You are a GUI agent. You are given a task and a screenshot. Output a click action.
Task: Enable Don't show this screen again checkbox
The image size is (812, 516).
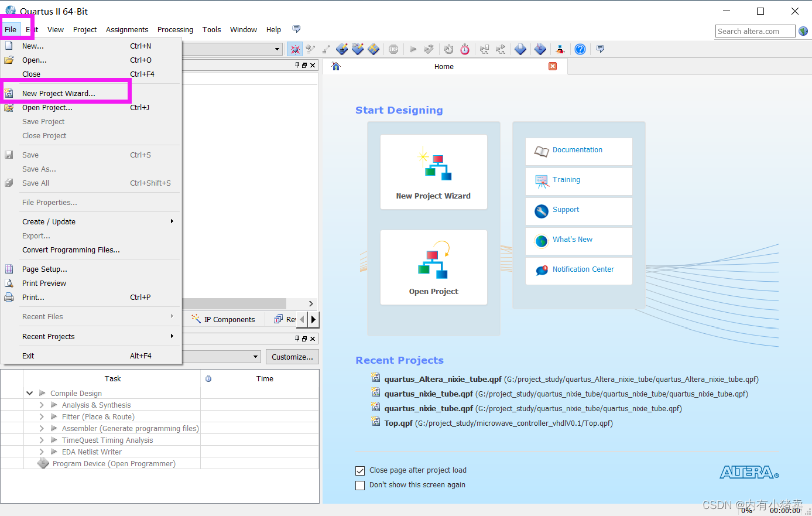click(x=360, y=485)
